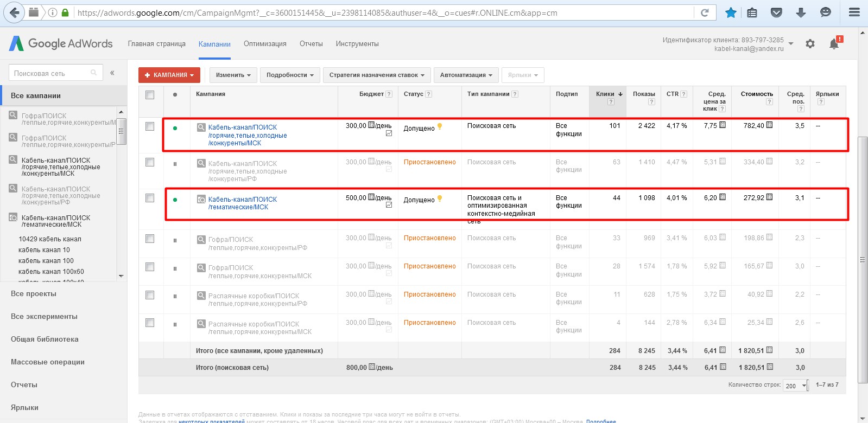Open the red + КАМПАНИЯ dropdown
Image resolution: width=868 pixels, height=423 pixels.
point(169,75)
